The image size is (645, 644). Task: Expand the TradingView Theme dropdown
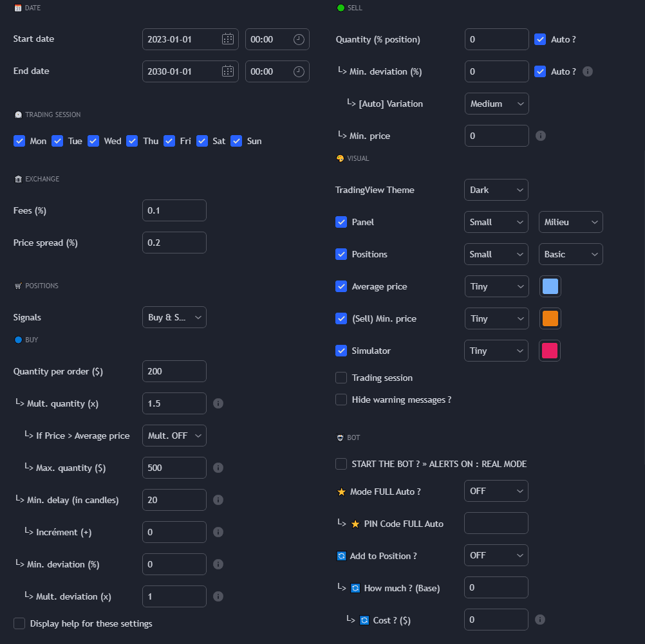point(496,190)
